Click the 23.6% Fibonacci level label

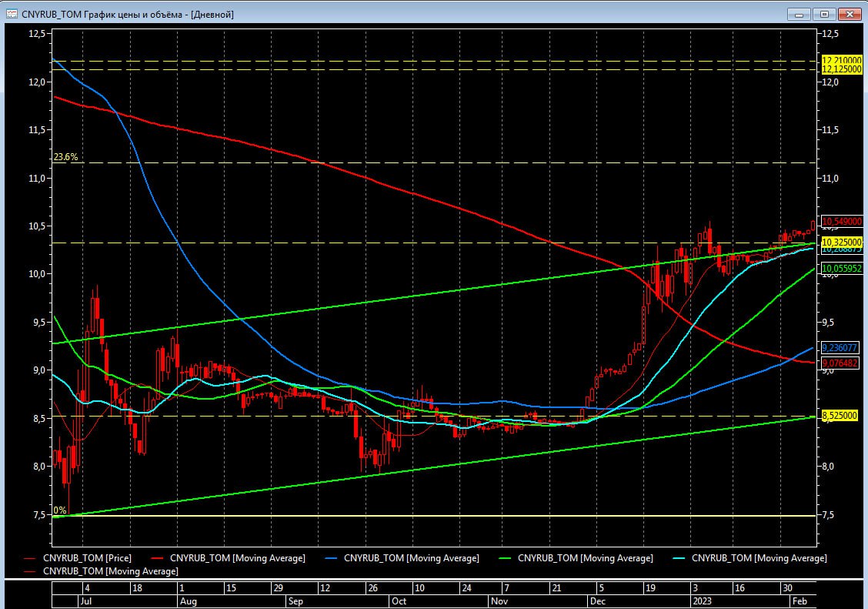tap(65, 157)
